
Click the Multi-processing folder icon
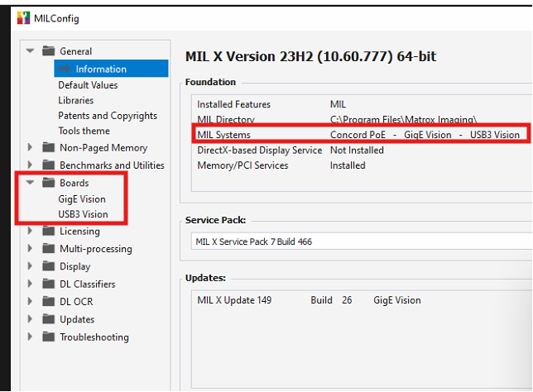(x=48, y=249)
